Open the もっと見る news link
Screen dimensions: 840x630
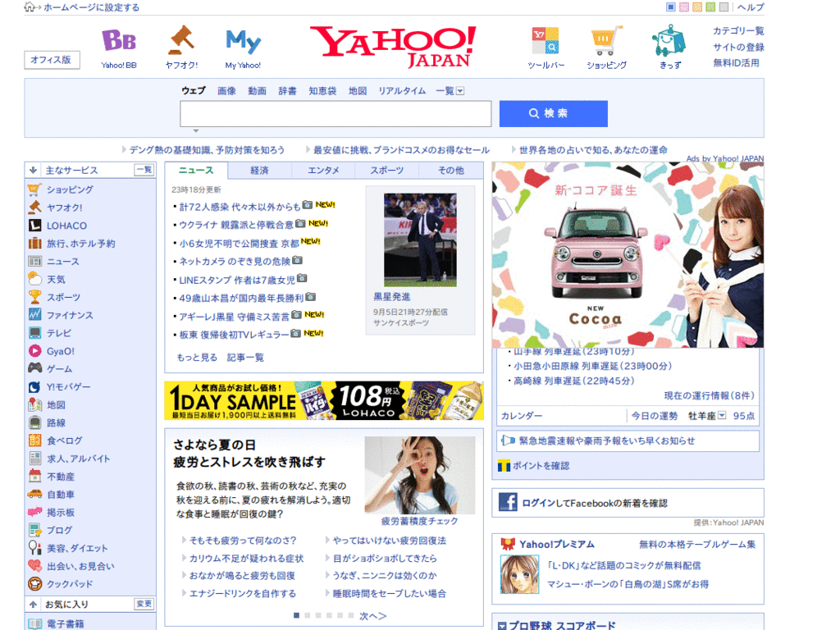tap(197, 358)
